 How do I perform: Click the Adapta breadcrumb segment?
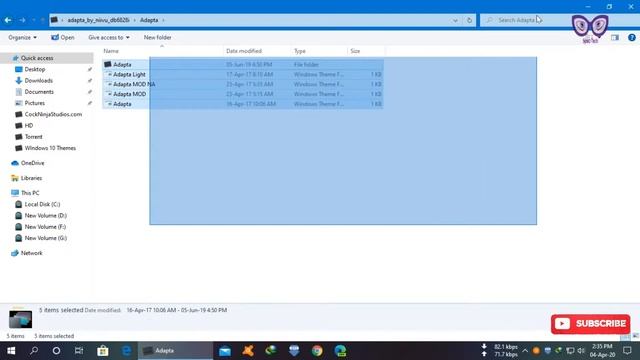(149, 20)
